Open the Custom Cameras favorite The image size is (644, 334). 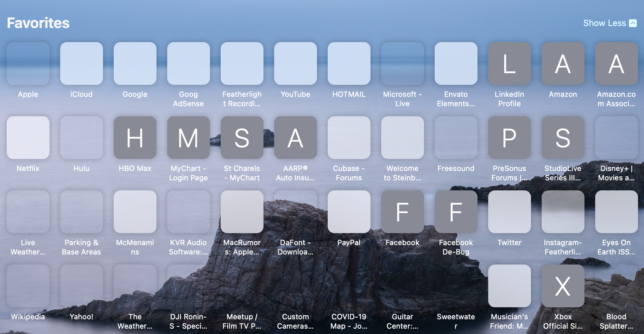(x=296, y=286)
